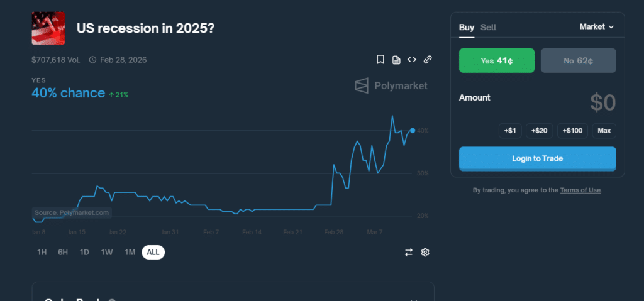Open the Terms of Use link

[x=580, y=190]
